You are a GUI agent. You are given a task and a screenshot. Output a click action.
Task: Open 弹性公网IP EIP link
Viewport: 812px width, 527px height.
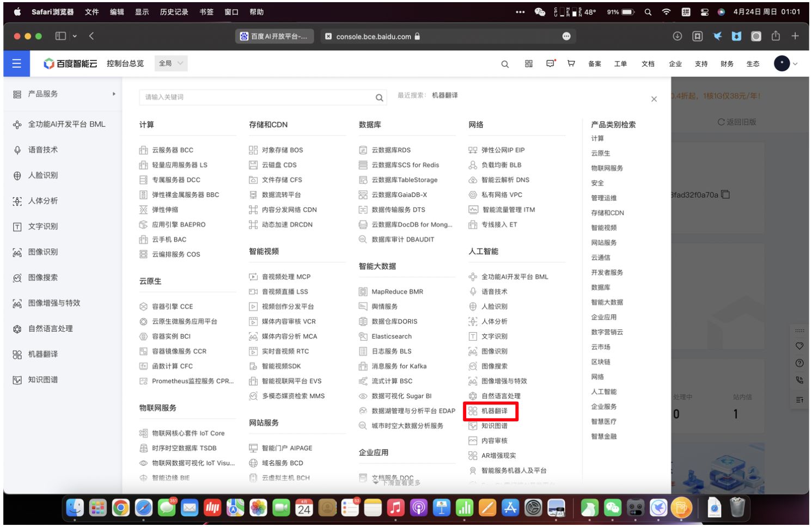(x=503, y=150)
